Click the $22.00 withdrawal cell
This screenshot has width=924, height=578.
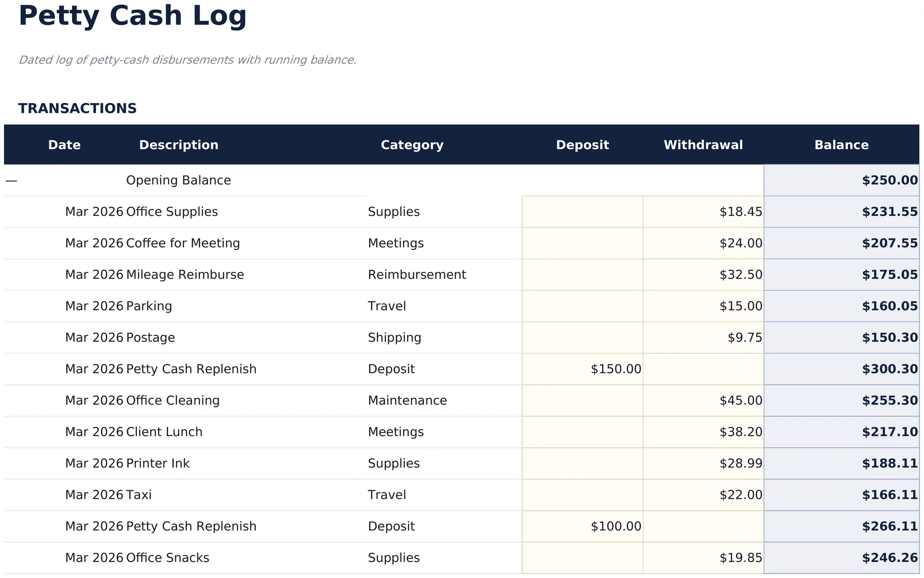pyautogui.click(x=703, y=495)
